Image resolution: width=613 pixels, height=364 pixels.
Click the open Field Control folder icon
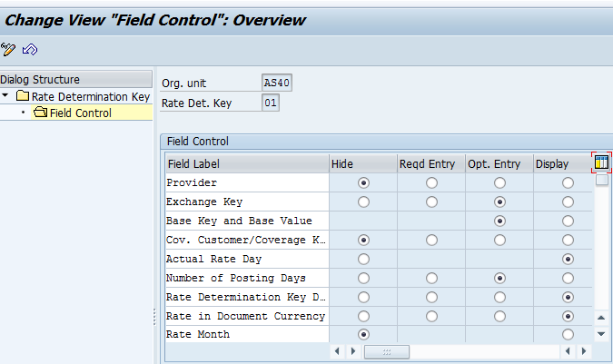pyautogui.click(x=40, y=113)
